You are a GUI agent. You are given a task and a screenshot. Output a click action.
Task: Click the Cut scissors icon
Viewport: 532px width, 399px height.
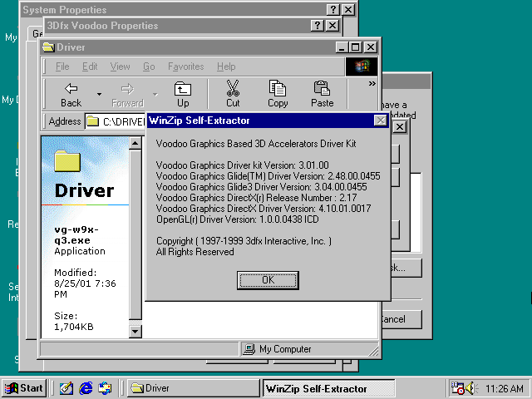233,88
